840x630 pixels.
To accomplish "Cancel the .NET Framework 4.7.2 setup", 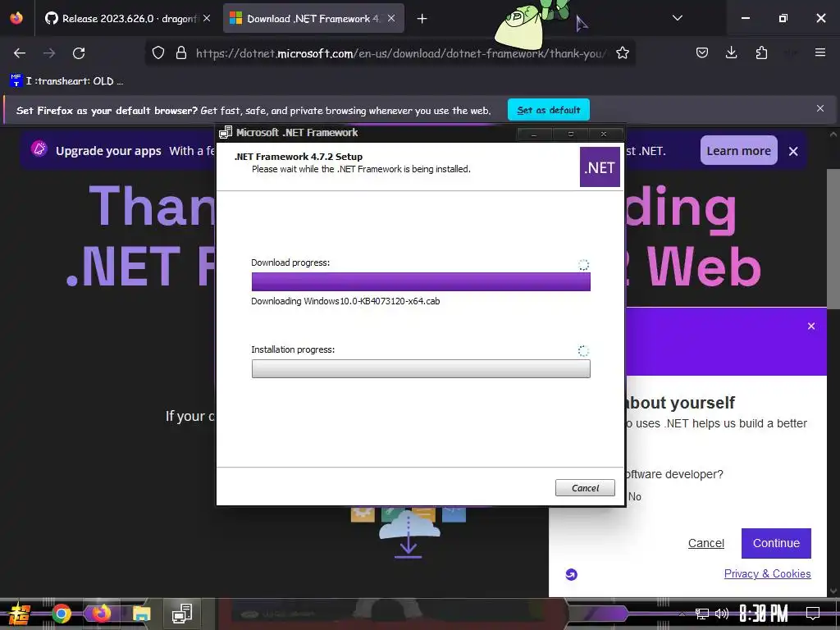I will click(585, 487).
